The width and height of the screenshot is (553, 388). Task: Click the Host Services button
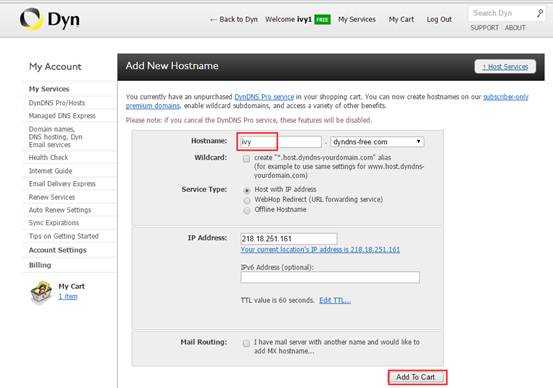coord(505,67)
